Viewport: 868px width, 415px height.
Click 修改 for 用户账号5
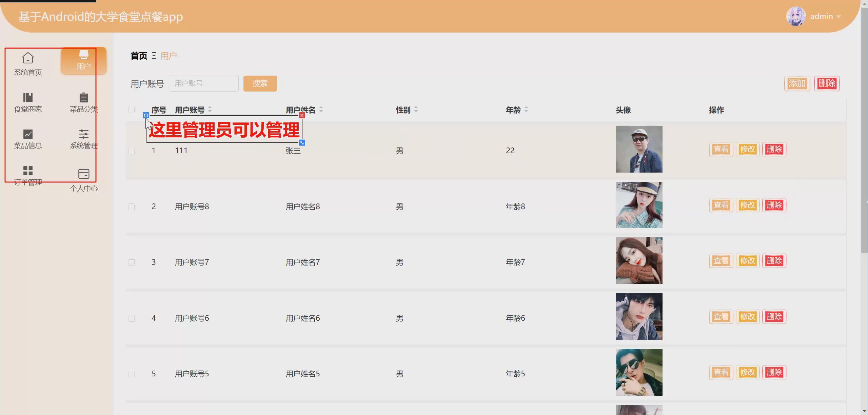[x=748, y=372]
